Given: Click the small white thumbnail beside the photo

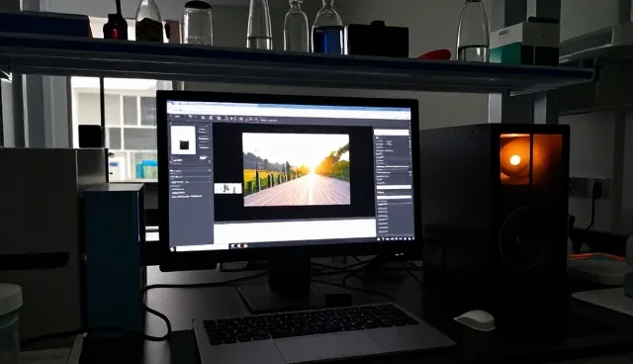Looking at the screenshot, I should 228,188.
